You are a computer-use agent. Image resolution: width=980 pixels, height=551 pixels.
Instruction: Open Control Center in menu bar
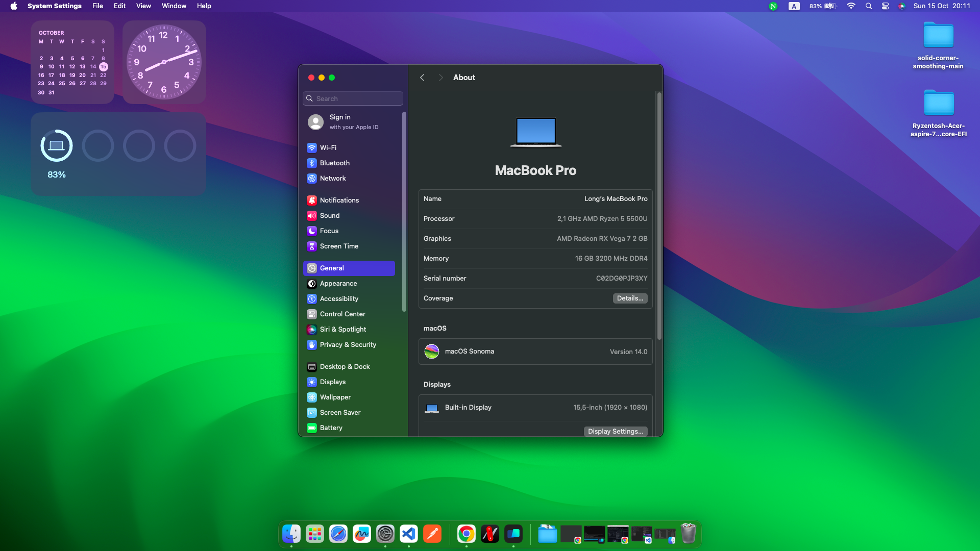pyautogui.click(x=885, y=6)
